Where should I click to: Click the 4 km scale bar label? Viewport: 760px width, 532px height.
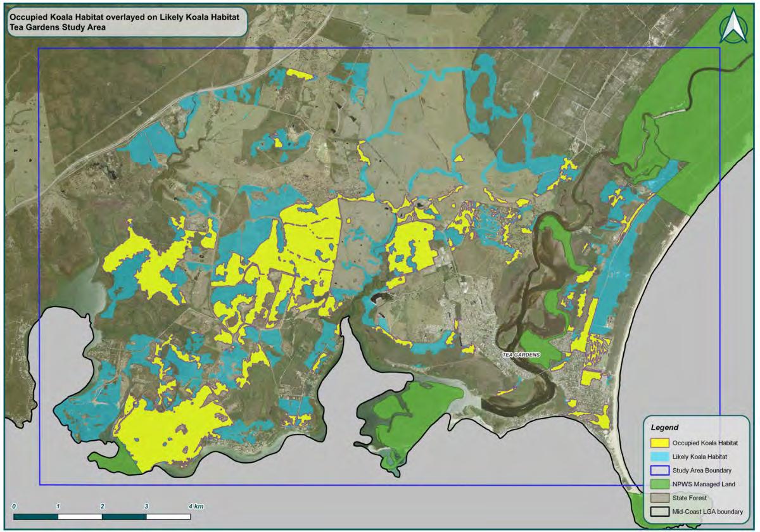click(196, 507)
